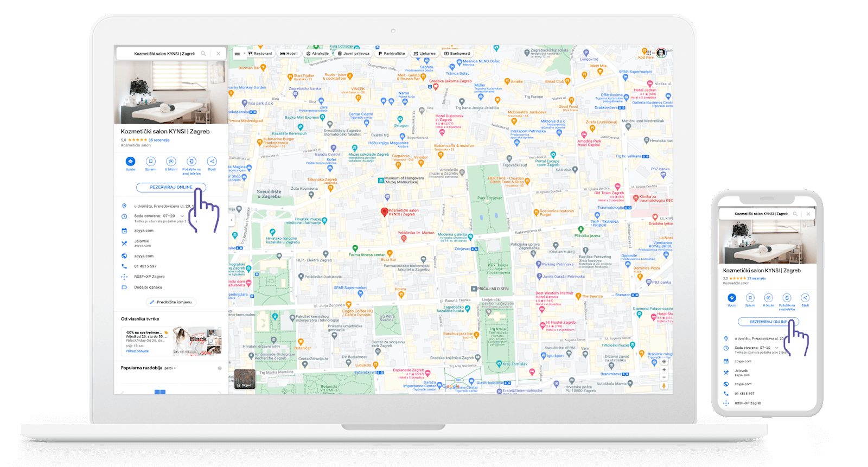The height and width of the screenshot is (467, 868).
Task: Click the Predložite izmjenu button
Action: click(171, 302)
